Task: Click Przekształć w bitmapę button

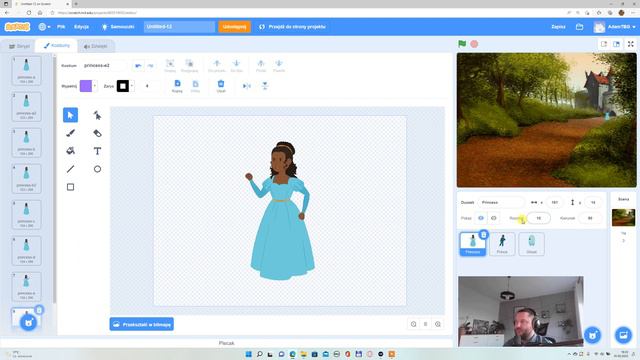Action: coord(142,324)
